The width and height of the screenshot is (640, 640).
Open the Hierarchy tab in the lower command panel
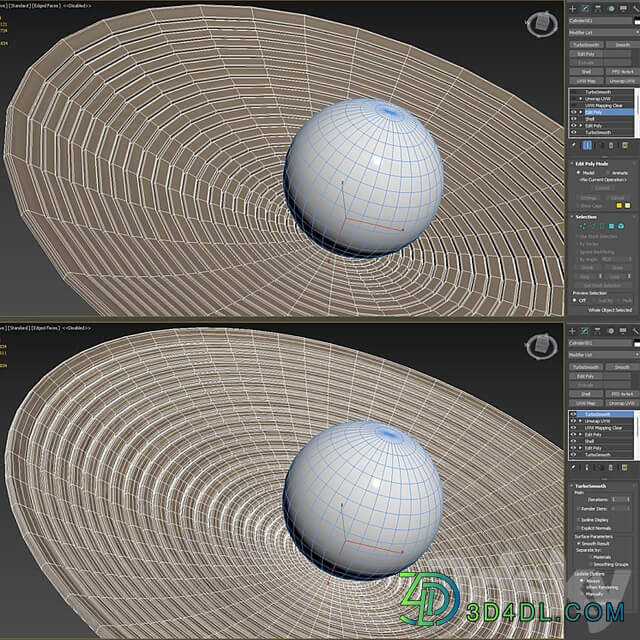click(x=598, y=331)
